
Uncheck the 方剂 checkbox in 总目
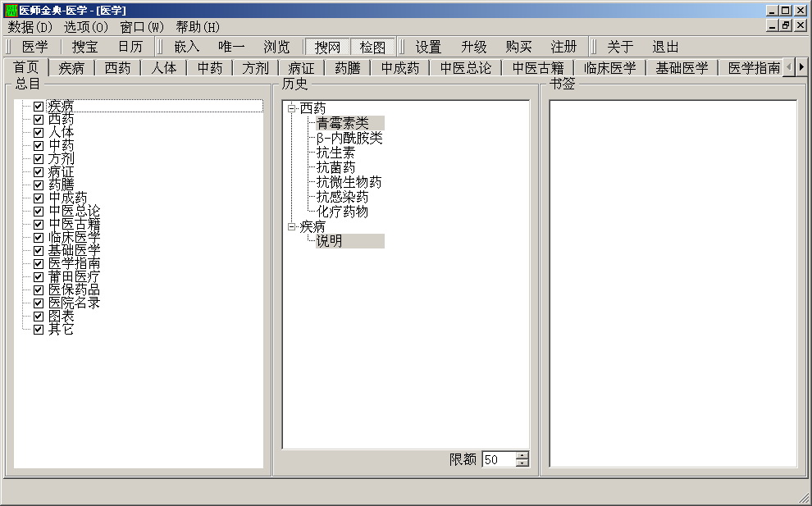[x=39, y=159]
